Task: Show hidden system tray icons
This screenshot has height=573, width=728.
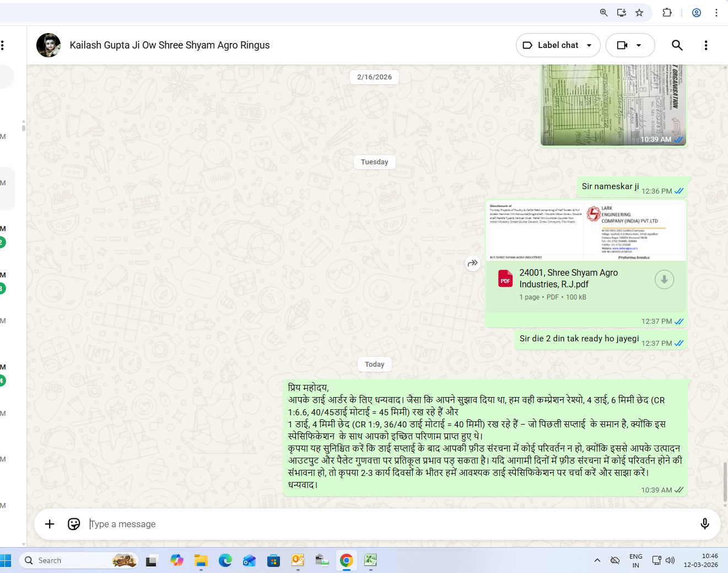Action: [597, 560]
